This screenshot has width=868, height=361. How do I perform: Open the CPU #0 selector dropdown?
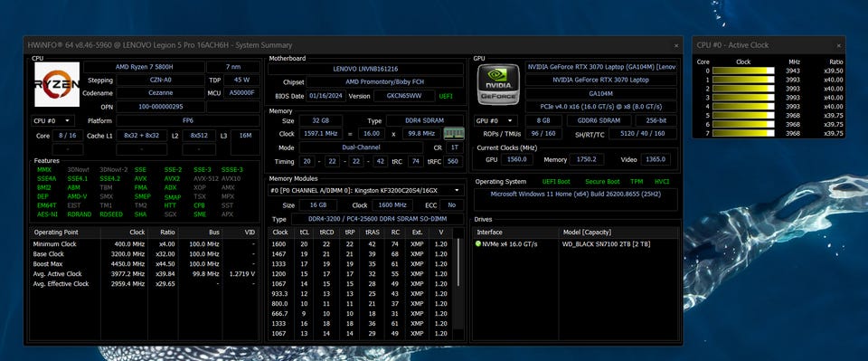pos(53,120)
